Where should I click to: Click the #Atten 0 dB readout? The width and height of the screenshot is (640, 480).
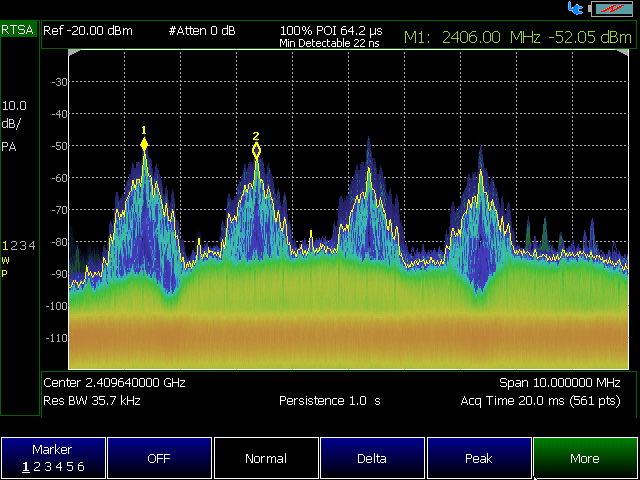click(202, 31)
